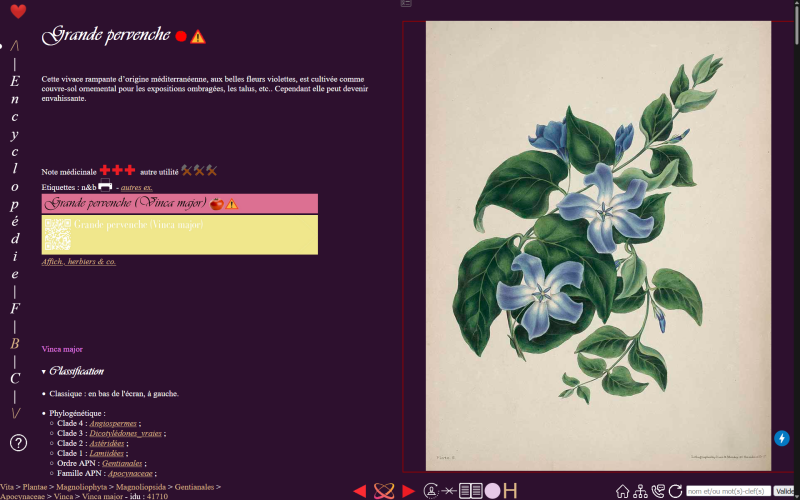The width and height of the screenshot is (800, 500).
Task: Open the Lamiidées clade link
Action: [107, 453]
